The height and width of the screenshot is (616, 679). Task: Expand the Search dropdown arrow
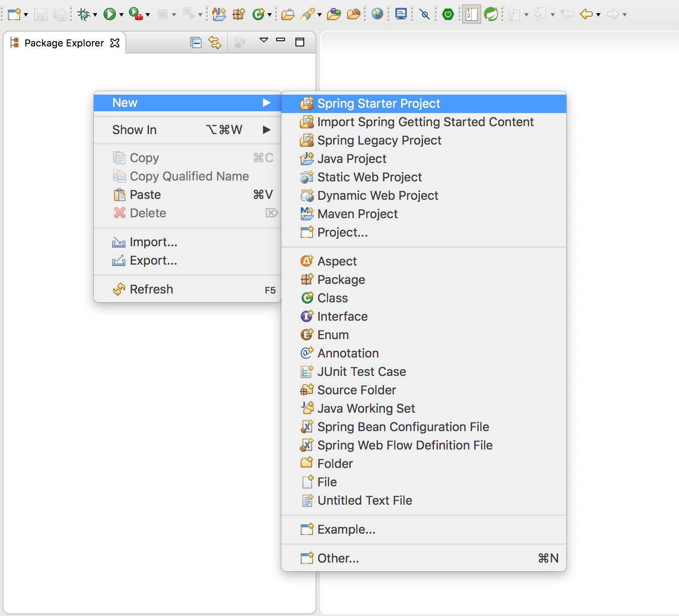[x=320, y=15]
